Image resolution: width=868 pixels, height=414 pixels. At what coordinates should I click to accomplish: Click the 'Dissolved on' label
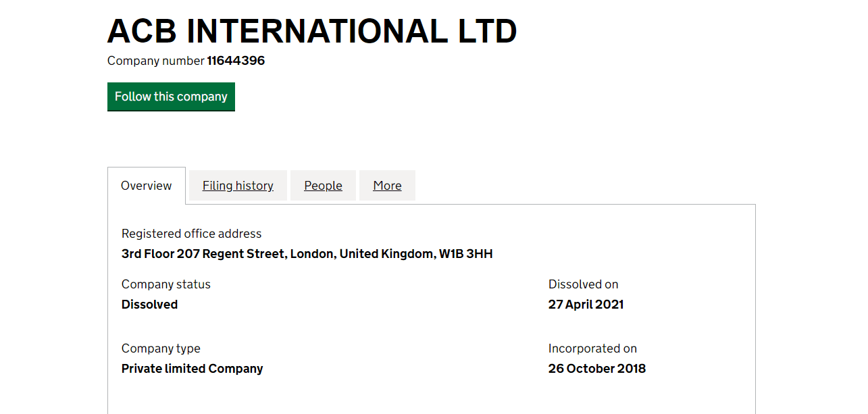coord(583,284)
